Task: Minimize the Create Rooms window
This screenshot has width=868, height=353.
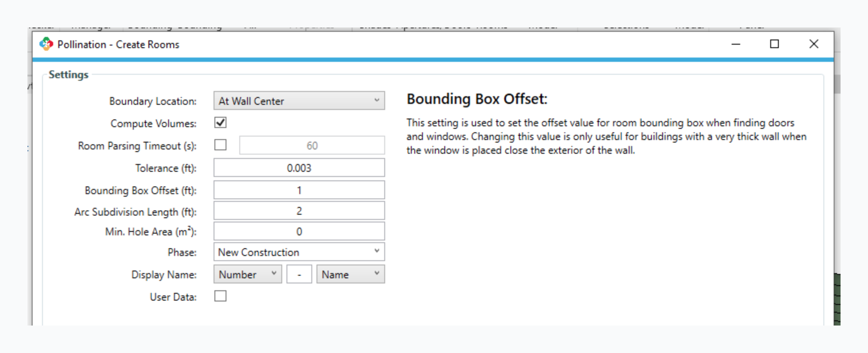Action: point(736,44)
